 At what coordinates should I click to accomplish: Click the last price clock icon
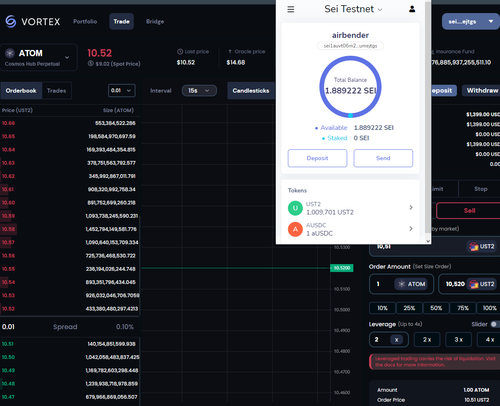[x=180, y=52]
